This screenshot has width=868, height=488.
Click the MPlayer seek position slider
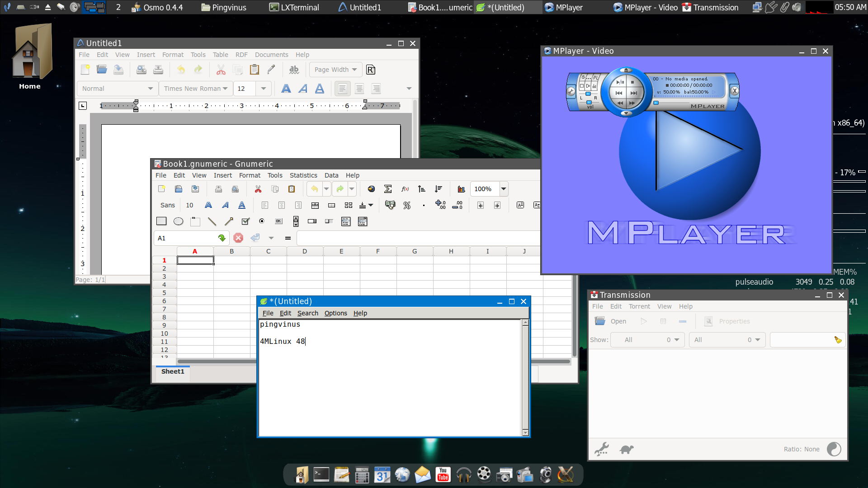click(656, 103)
